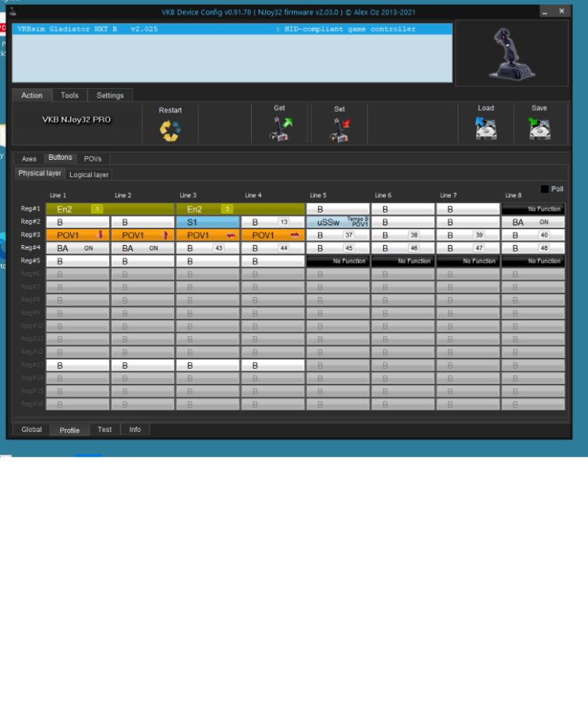Click the Get configuration joystick icon

tap(279, 129)
